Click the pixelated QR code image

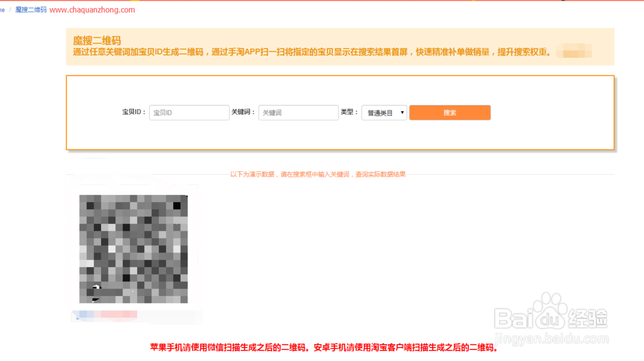tap(133, 249)
